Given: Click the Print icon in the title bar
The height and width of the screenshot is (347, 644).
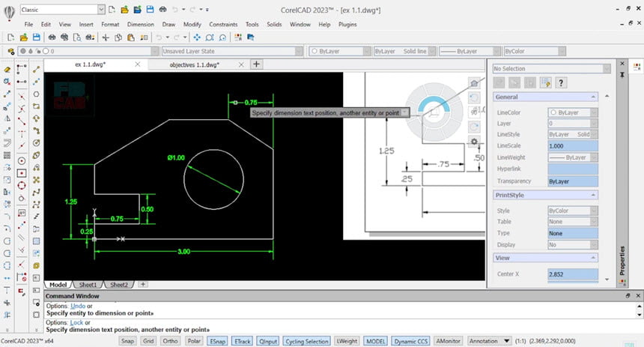Looking at the screenshot, I should point(163,10).
